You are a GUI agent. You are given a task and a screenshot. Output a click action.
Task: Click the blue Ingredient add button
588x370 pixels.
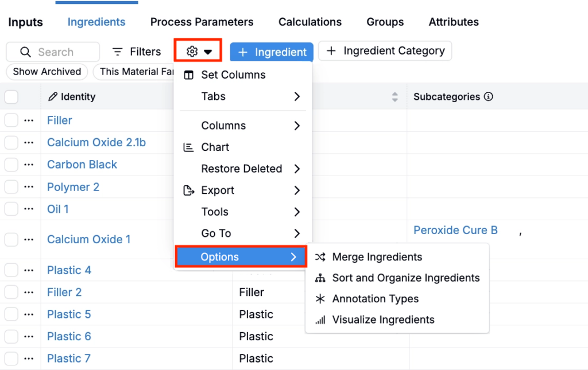(272, 52)
